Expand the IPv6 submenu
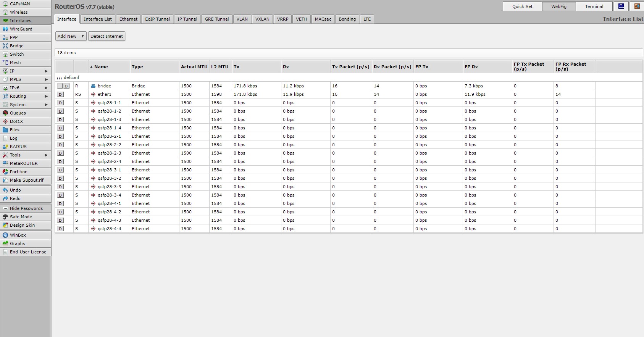The image size is (644, 337). (x=26, y=88)
